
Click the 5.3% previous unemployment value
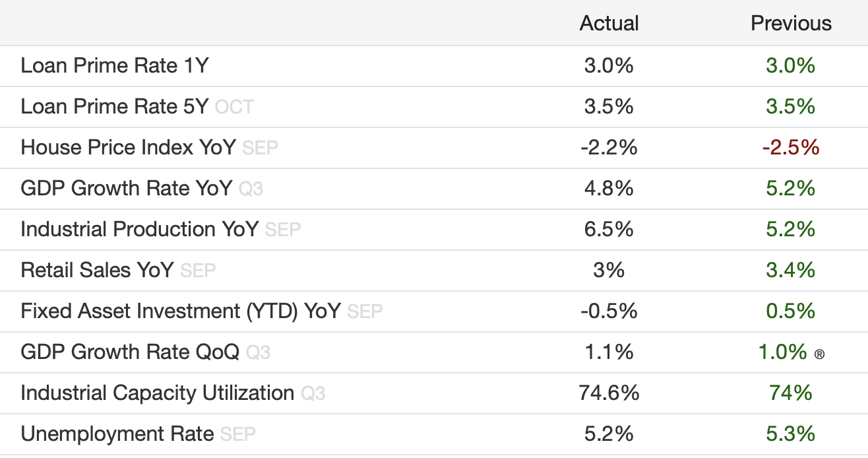[x=790, y=434]
